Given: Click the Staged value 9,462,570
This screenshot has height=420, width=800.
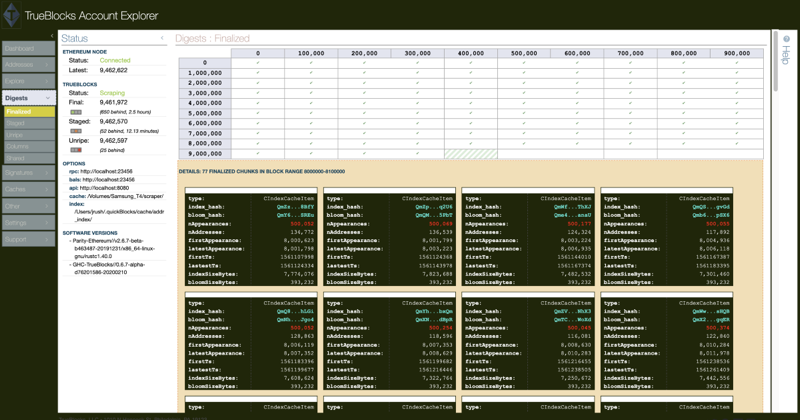Looking at the screenshot, I should click(x=113, y=121).
